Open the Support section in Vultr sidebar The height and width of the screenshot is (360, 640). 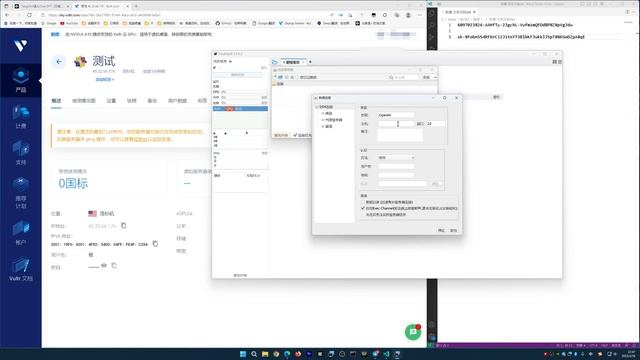pos(20,153)
